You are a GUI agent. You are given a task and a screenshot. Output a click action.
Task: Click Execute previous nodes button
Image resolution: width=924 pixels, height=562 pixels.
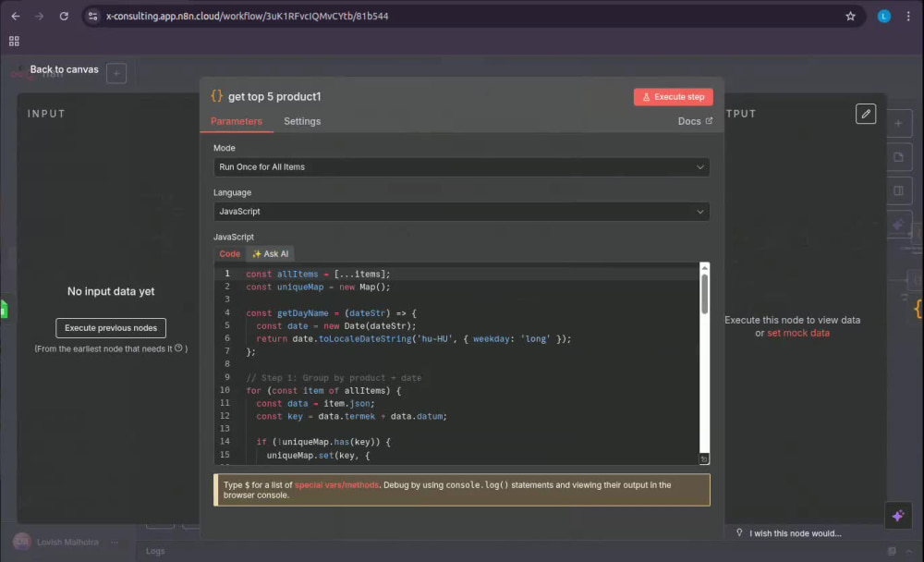tap(111, 328)
